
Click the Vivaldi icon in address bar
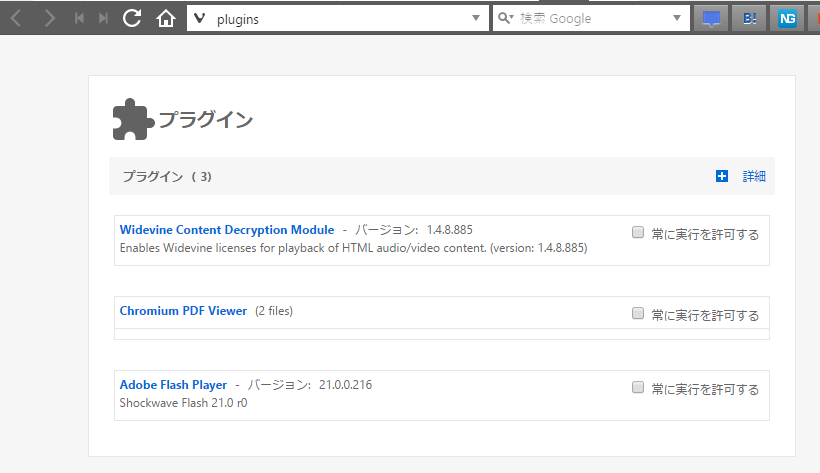199,19
